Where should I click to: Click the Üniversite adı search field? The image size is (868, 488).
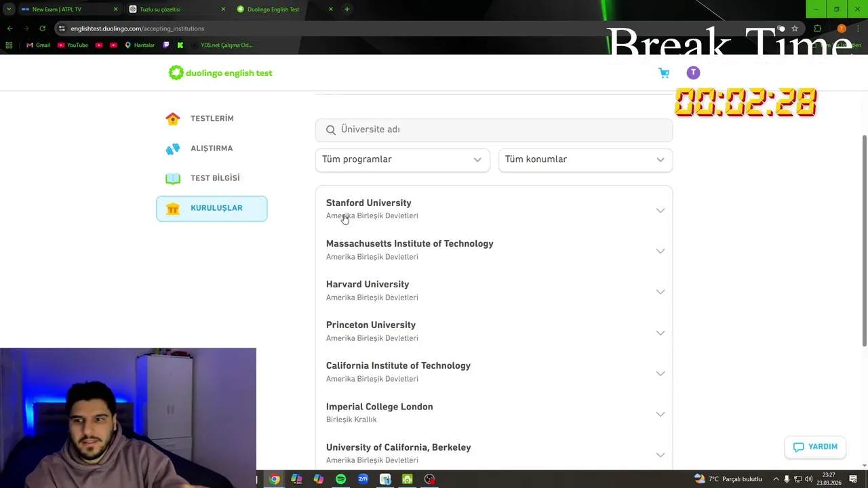coord(494,129)
